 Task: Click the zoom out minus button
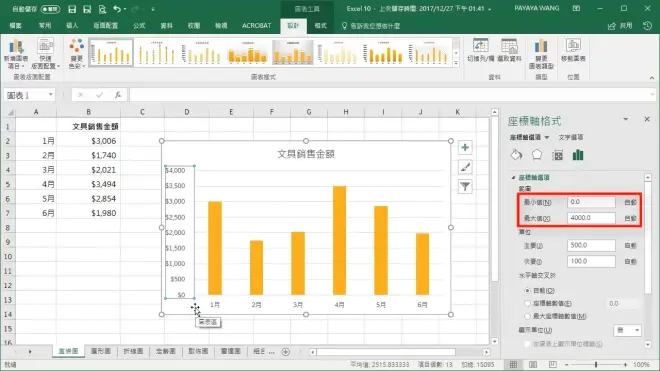coord(567,365)
